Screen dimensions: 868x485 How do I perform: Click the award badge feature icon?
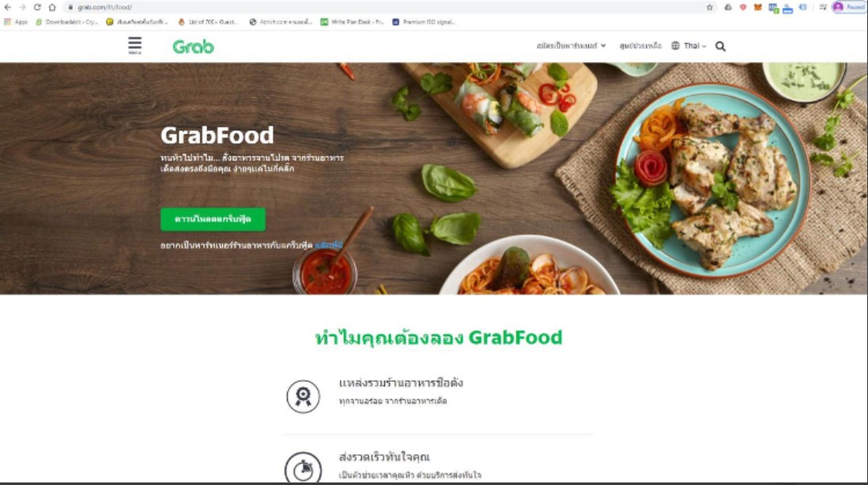[x=303, y=397]
